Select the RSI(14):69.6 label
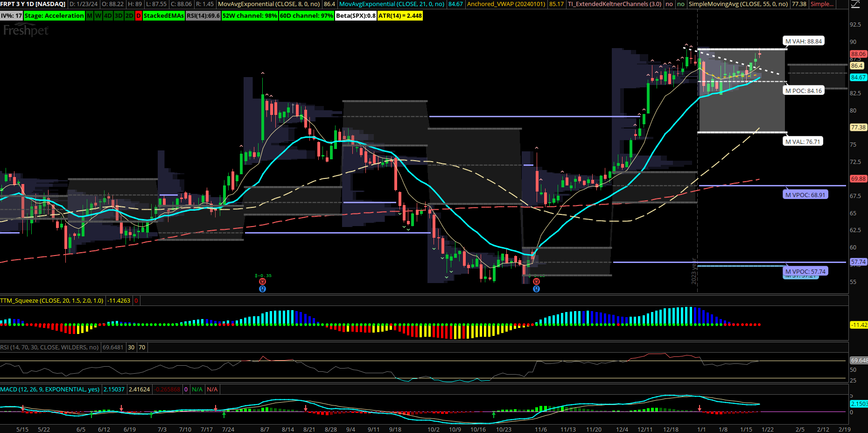Screen dimensions: 868x433 [x=203, y=15]
